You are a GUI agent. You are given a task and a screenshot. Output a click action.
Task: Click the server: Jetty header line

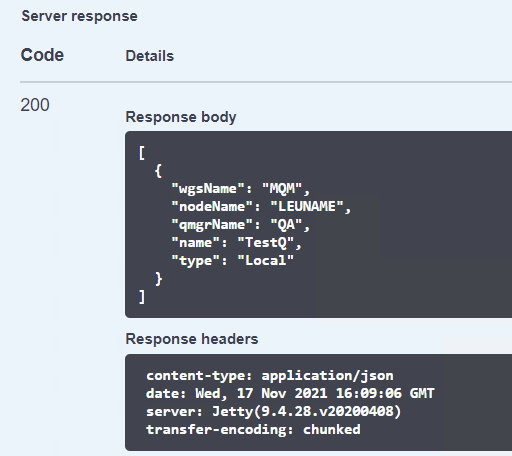(273, 412)
